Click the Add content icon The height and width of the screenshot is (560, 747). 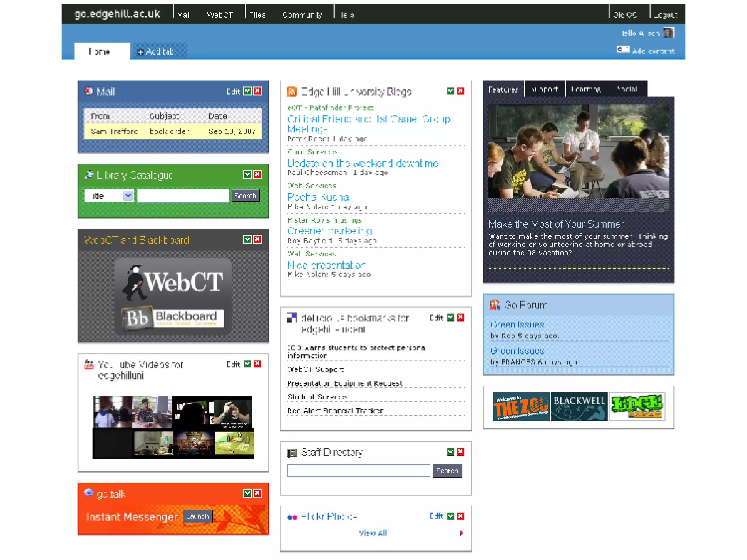click(x=623, y=49)
